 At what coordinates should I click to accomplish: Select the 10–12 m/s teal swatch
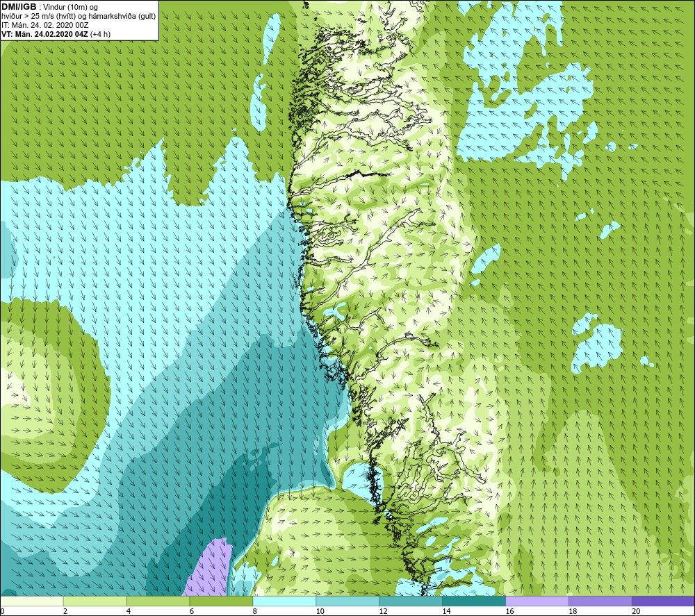tap(347, 601)
